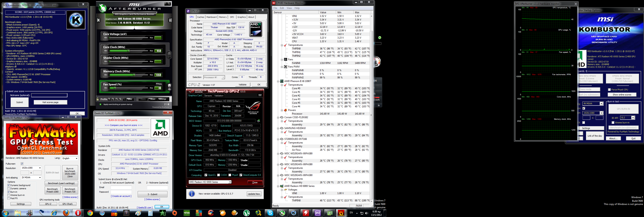Switch to Mainboard tab in CPU-Z

click(212, 17)
